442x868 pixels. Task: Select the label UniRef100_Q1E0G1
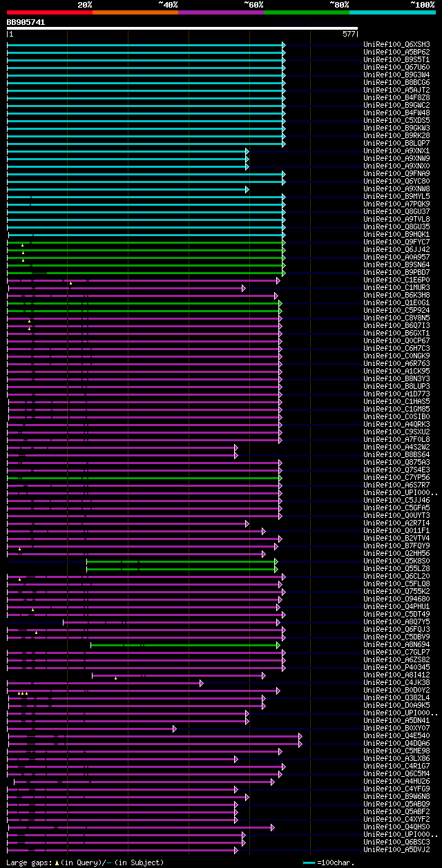396,302
